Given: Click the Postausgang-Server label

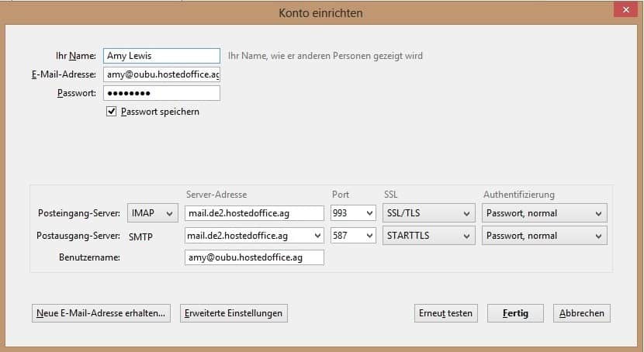Looking at the screenshot, I should (78, 236).
